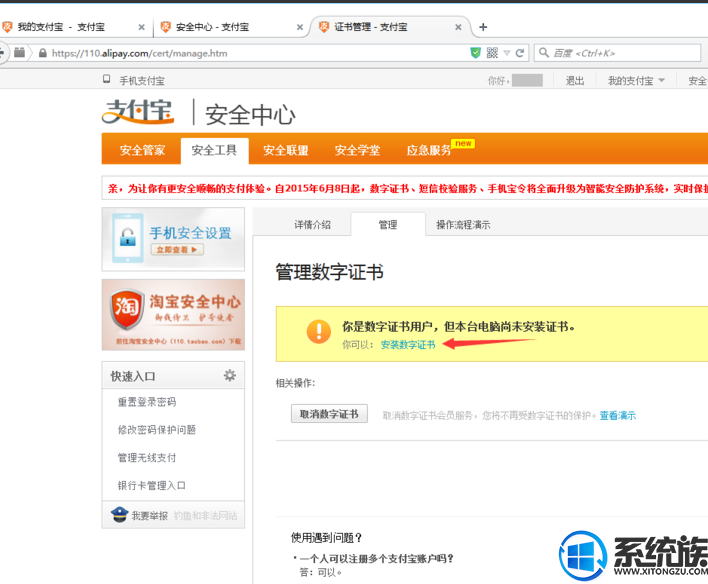708x584 pixels.
Task: Open the 应急服务 navigation tab
Action: pyautogui.click(x=429, y=150)
